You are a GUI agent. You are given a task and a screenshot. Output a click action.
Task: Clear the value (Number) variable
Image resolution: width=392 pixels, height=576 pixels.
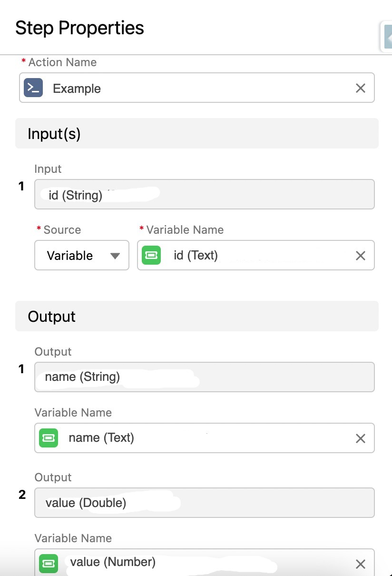pyautogui.click(x=361, y=565)
